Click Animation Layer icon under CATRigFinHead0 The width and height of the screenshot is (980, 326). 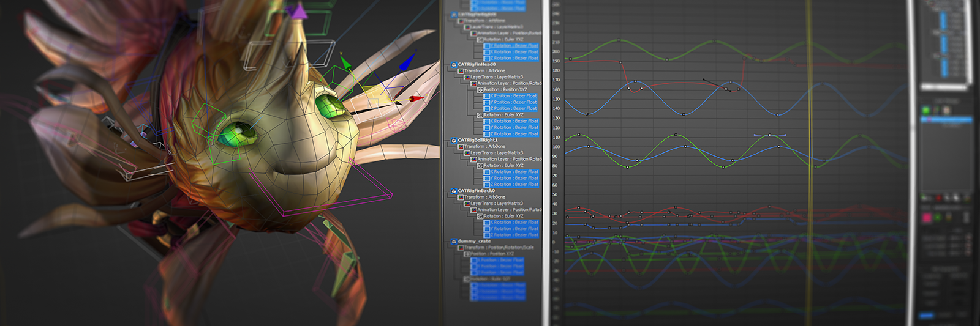pos(474,83)
